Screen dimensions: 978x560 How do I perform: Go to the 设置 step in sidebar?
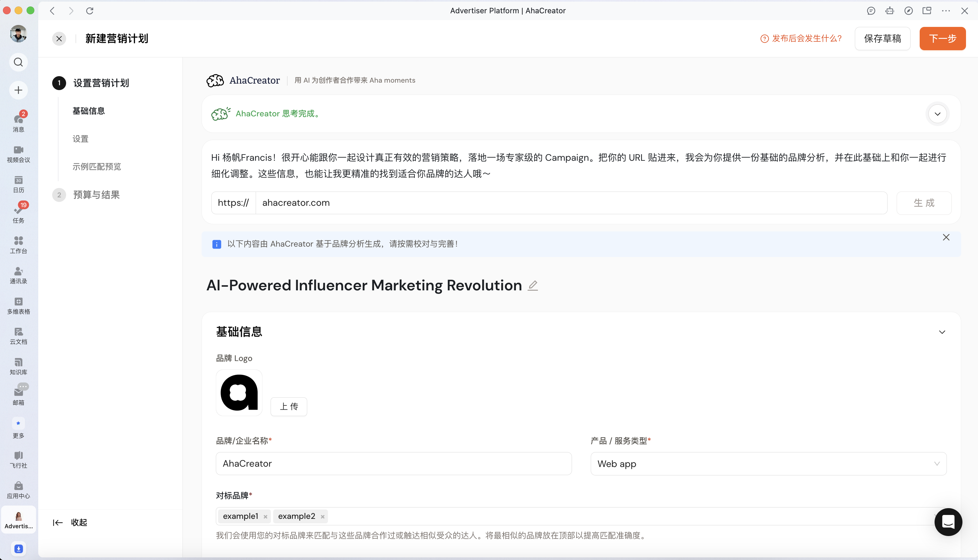(80, 138)
